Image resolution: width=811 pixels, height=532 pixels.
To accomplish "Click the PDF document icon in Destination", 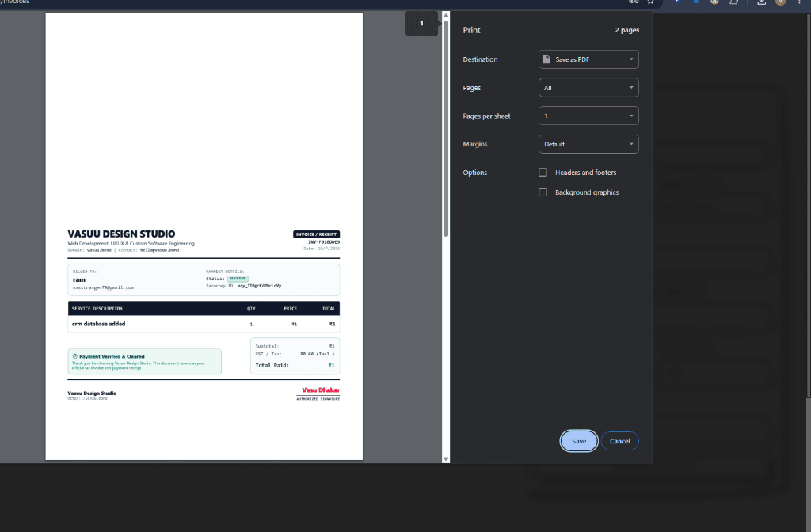I will (x=546, y=59).
